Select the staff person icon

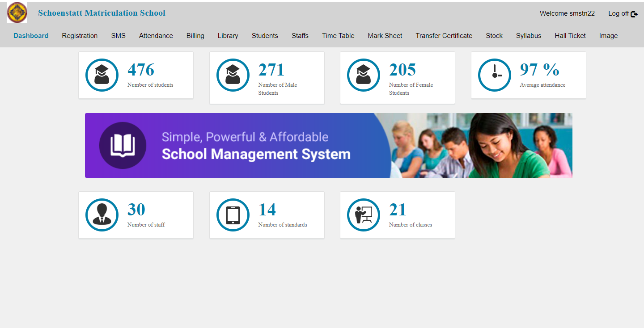(102, 215)
